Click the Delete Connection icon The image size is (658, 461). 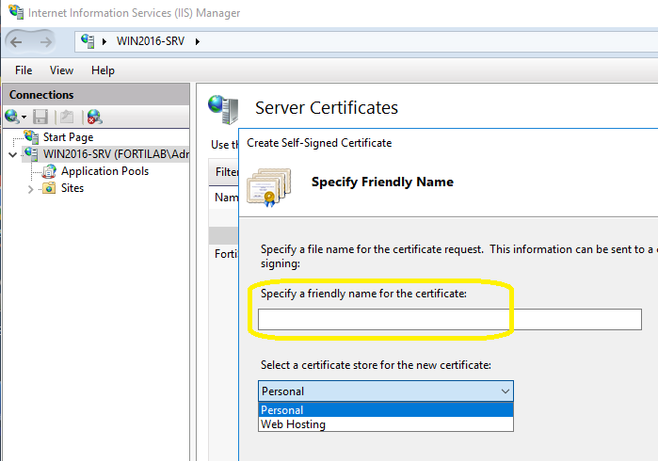[x=94, y=117]
